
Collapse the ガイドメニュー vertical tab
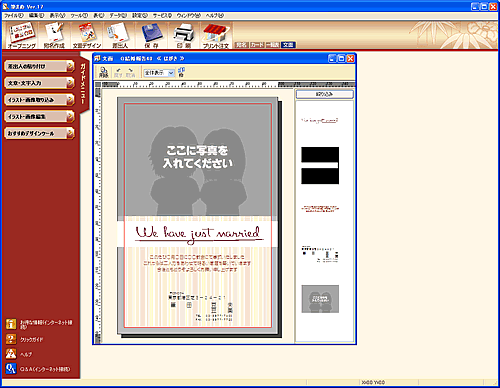pyautogui.click(x=83, y=83)
